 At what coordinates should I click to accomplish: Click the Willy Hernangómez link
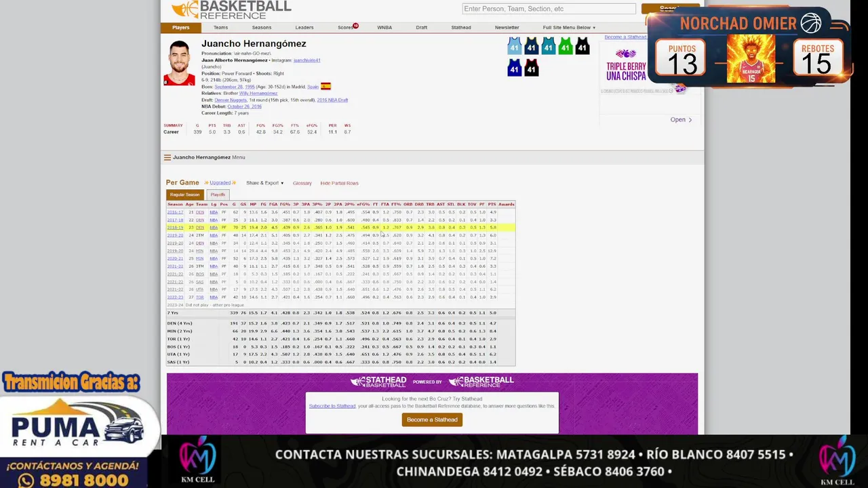pos(258,94)
